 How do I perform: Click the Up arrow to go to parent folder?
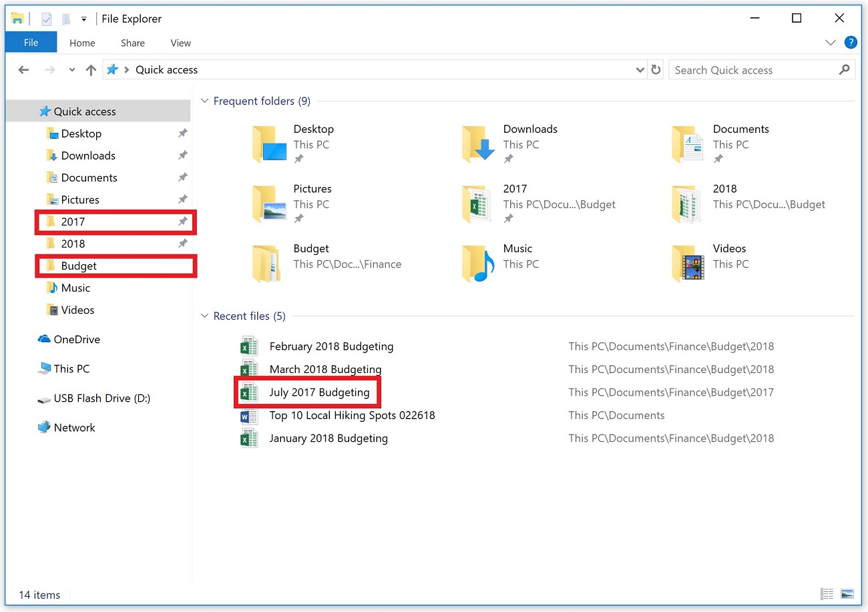tap(91, 69)
